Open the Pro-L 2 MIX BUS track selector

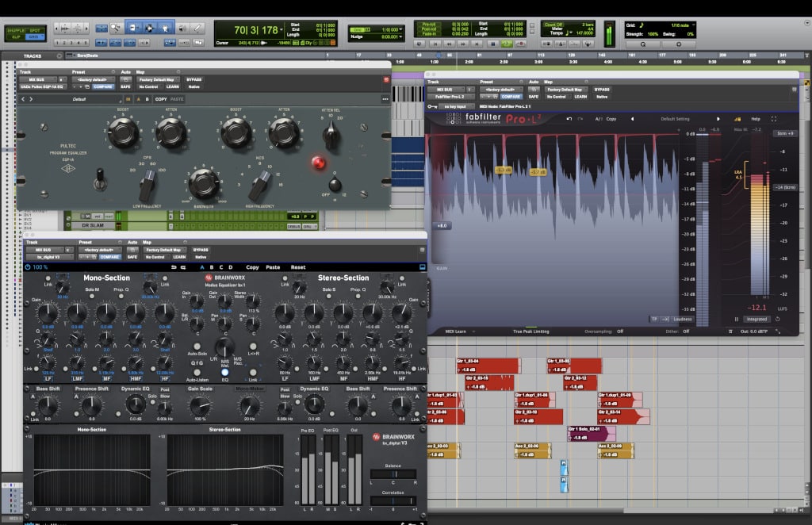(x=445, y=90)
